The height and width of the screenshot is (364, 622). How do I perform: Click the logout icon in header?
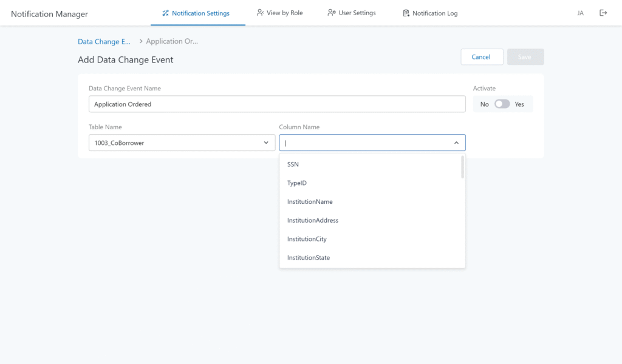click(x=603, y=13)
